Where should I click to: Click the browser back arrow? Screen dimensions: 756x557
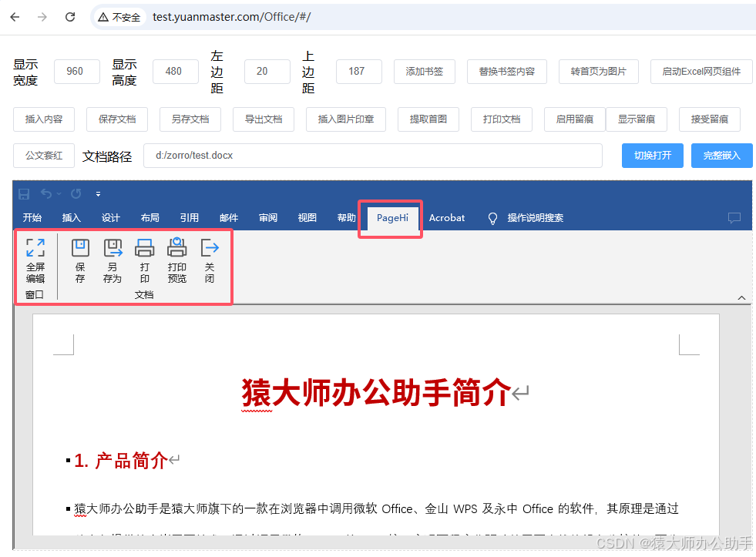point(15,17)
